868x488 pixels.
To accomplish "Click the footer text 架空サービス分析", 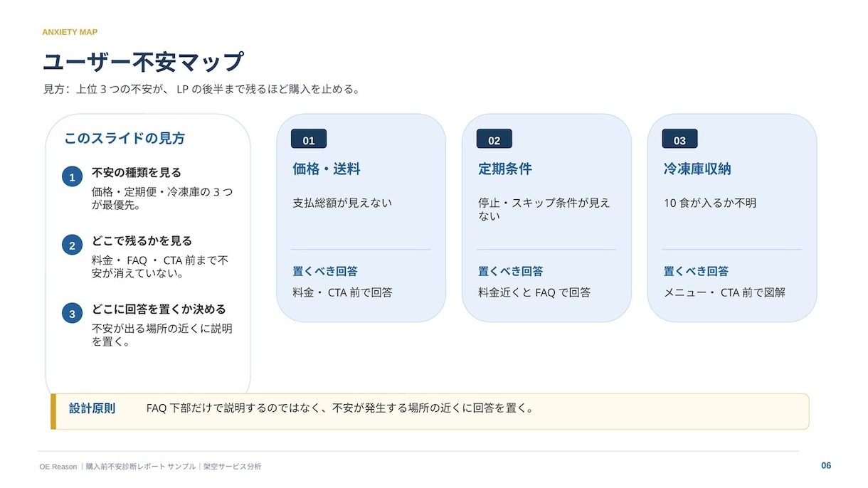I will pos(232,467).
